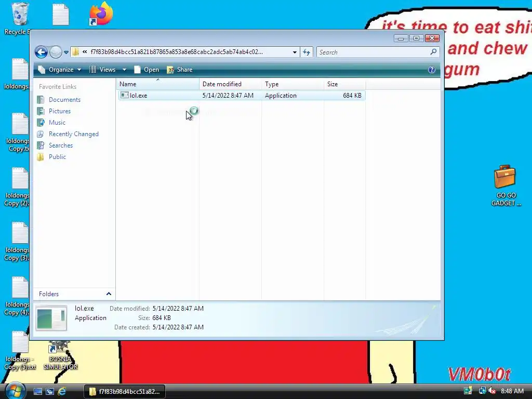
Task: Open Recently Changed favorite link
Action: (x=74, y=134)
